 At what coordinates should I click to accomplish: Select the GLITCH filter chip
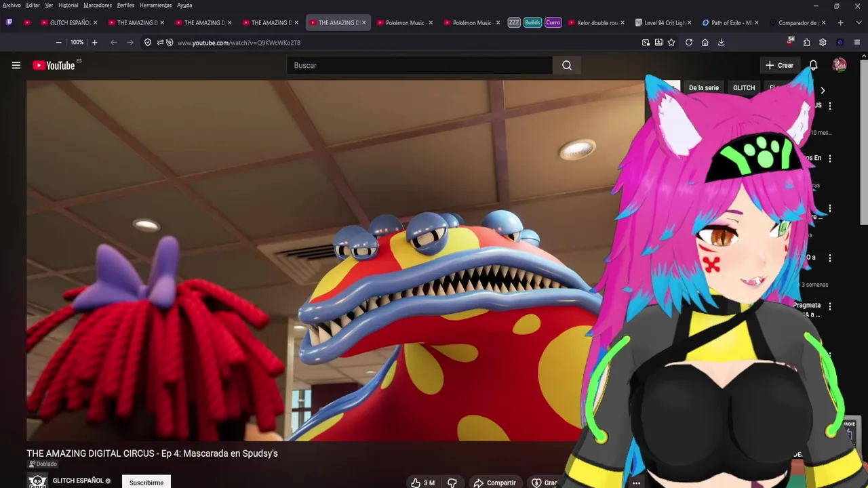744,87
